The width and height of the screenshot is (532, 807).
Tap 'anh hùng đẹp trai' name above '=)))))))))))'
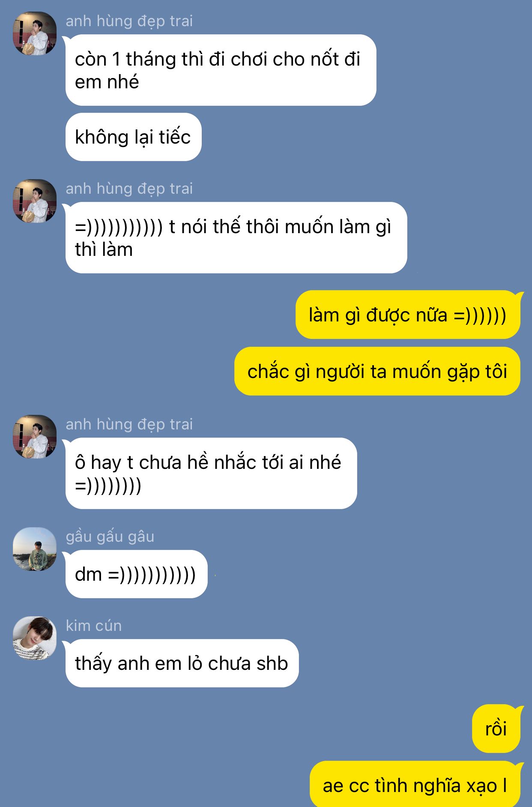coord(129,189)
